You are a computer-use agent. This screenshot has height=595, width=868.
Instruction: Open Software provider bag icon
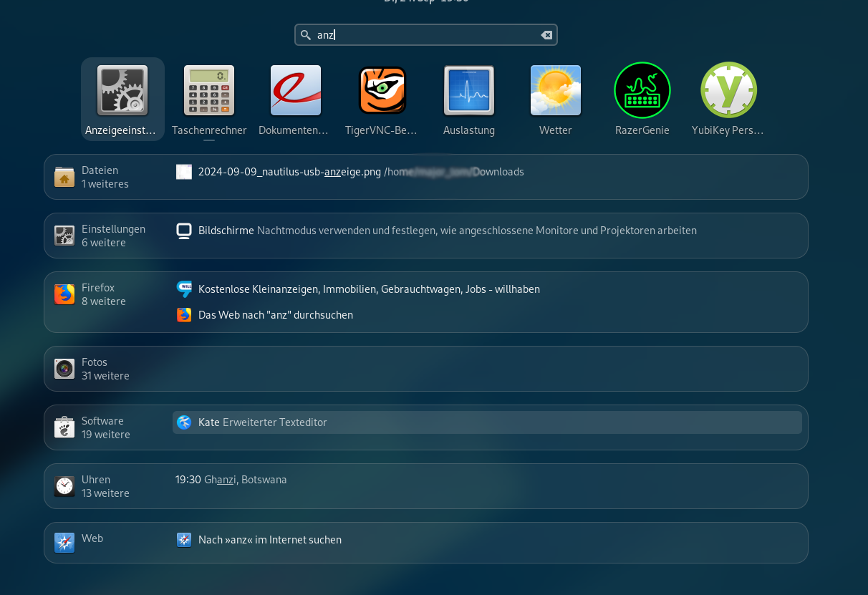click(x=64, y=427)
